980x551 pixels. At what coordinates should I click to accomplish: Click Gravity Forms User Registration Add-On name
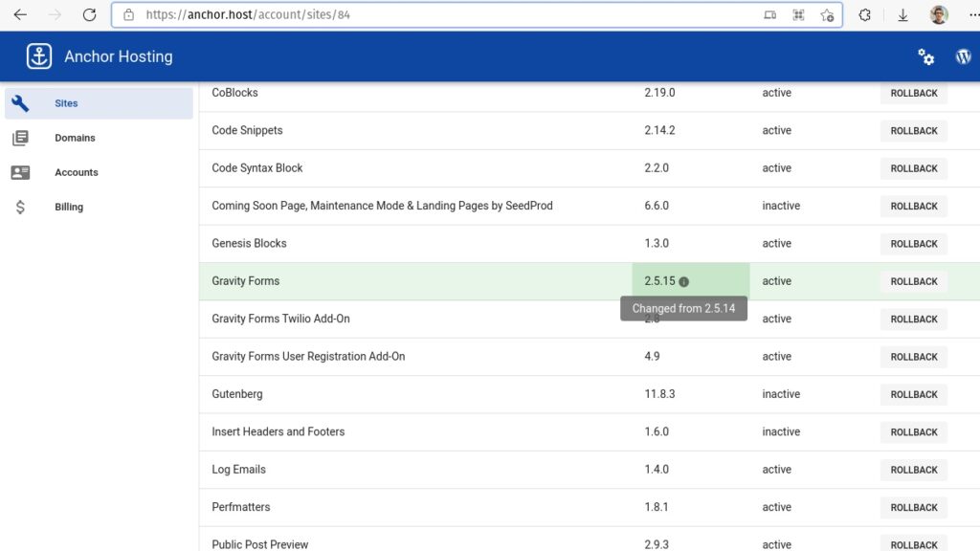[x=308, y=356]
